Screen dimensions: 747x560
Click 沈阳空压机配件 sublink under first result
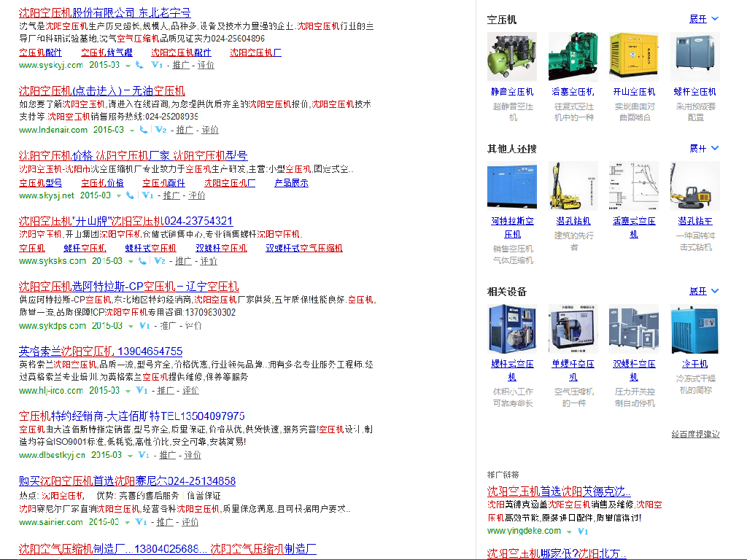[x=181, y=52]
